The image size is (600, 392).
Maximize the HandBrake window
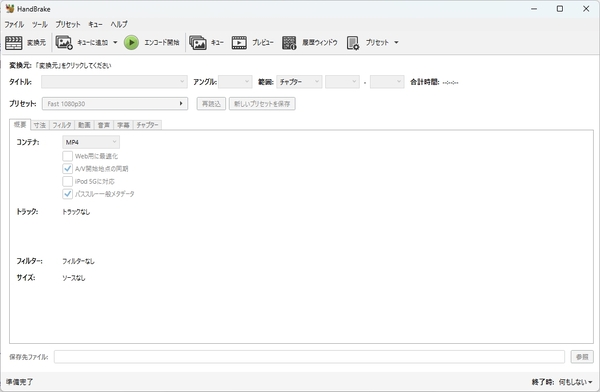(560, 9)
